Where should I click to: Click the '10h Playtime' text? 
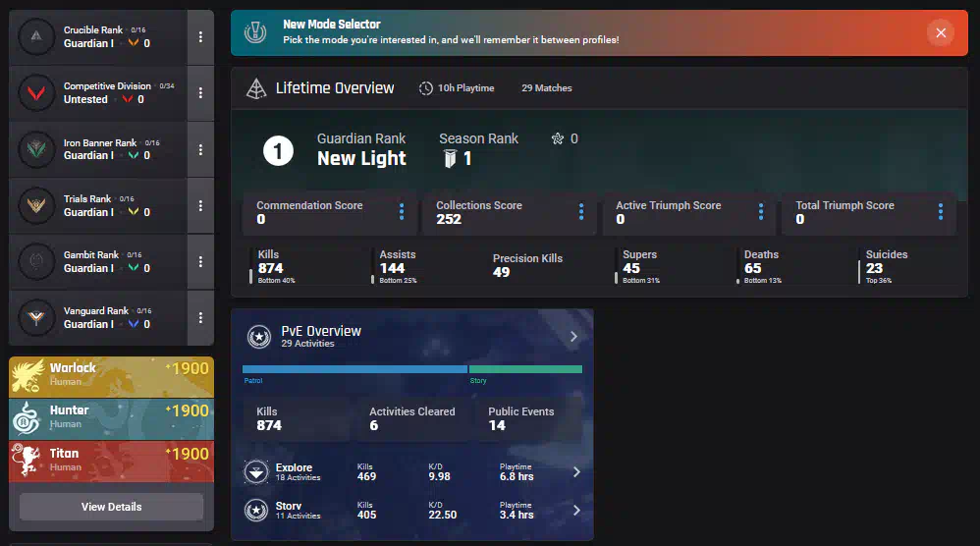(465, 88)
